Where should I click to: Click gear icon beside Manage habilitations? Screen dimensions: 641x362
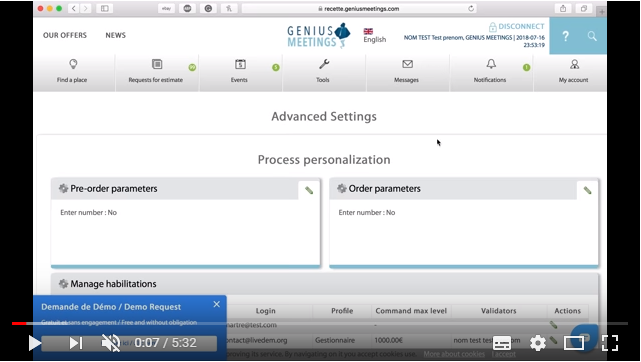tap(63, 284)
